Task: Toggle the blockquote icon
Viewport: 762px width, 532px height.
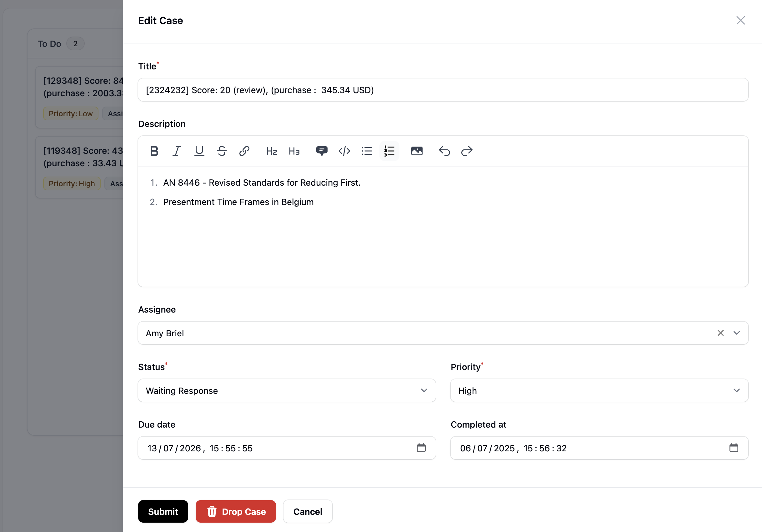Action: [x=322, y=151]
